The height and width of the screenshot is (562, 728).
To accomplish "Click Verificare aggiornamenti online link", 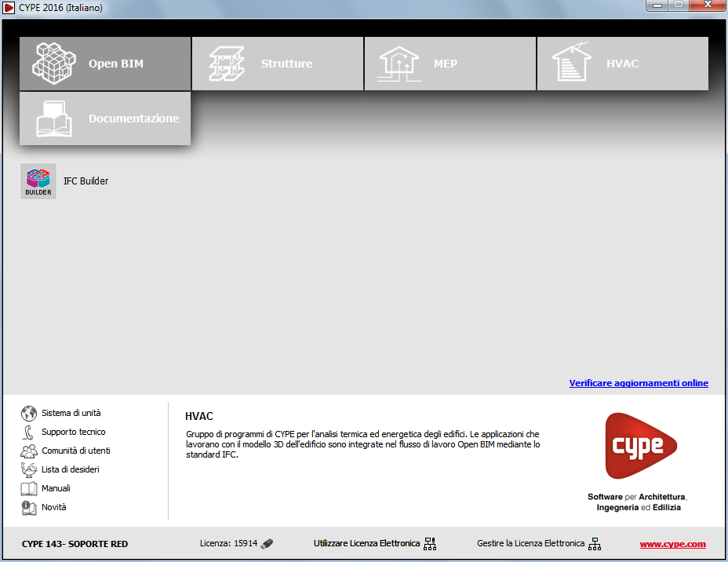I will click(639, 383).
